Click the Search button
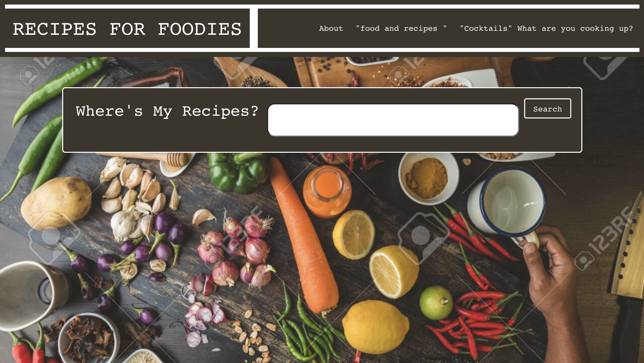The image size is (644, 363). tap(548, 108)
